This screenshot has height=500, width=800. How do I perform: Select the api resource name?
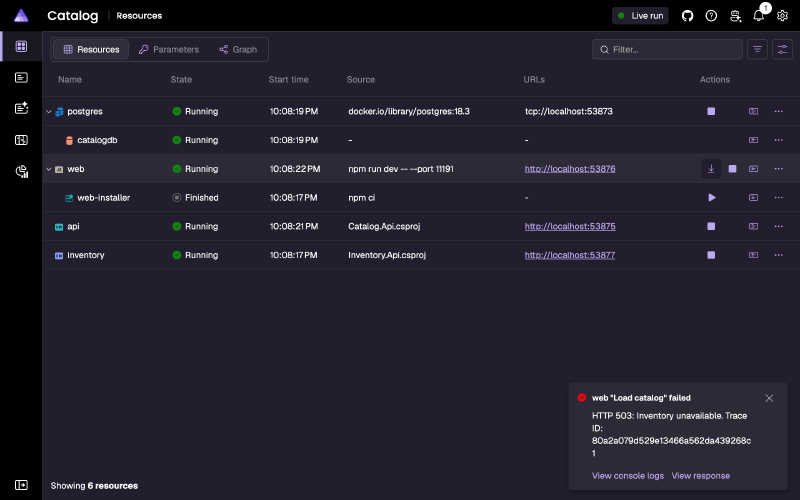(x=73, y=226)
